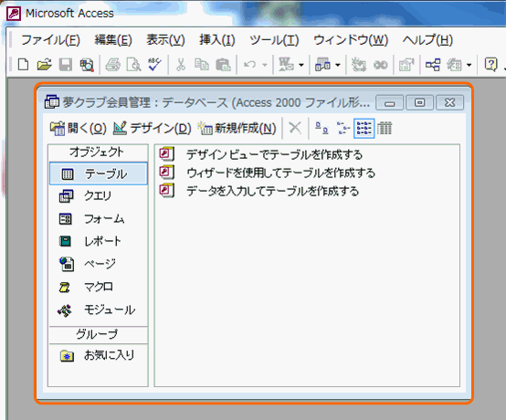
Task: Expand the Office Links dropdown arrow
Action: [x=301, y=65]
